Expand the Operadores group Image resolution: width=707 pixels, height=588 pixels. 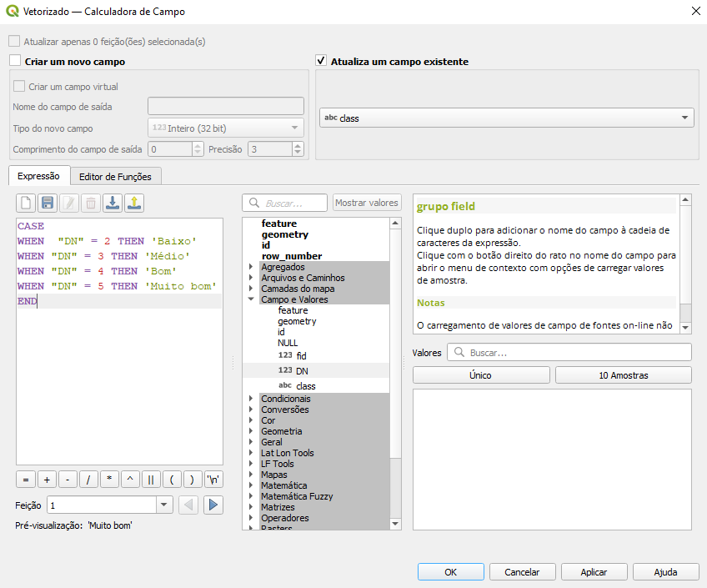[x=251, y=518]
